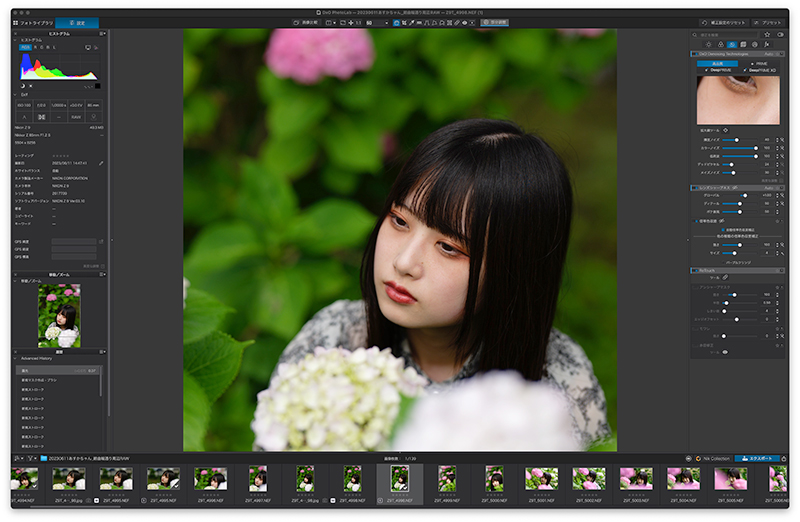Viewport: 800px width, 522px height.
Task: Open the Nik Collection button
Action: click(713, 458)
